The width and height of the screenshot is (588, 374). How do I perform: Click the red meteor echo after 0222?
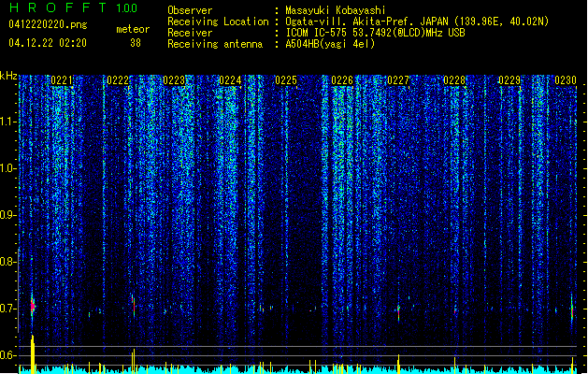point(134,306)
